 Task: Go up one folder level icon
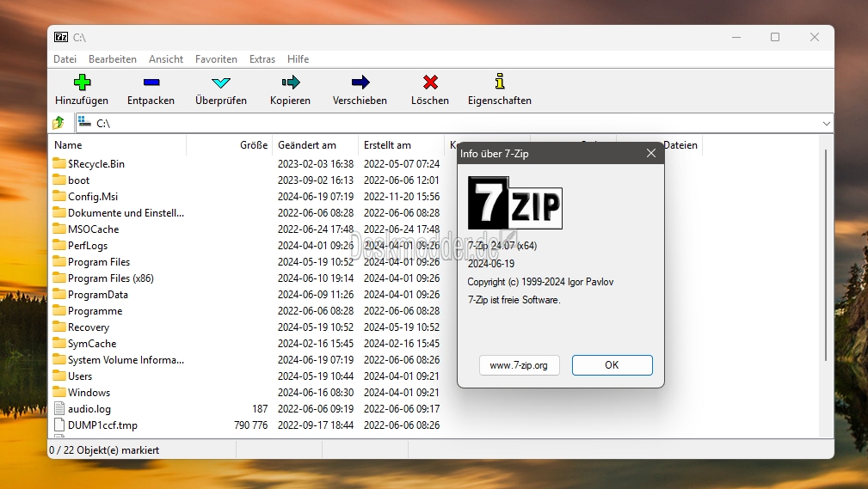tap(58, 123)
